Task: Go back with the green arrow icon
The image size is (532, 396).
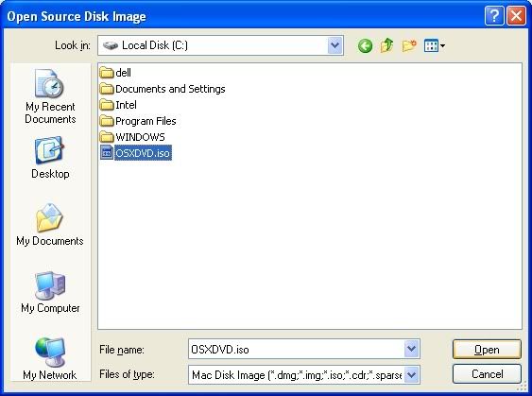Action: [365, 45]
